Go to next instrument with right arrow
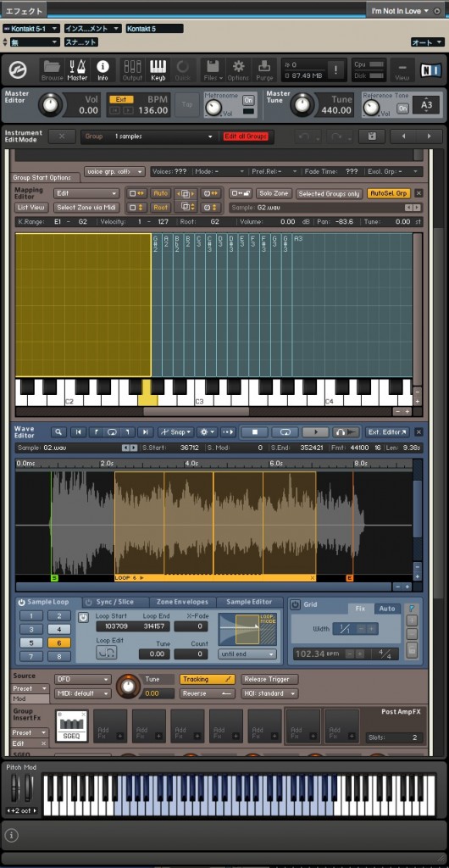 (430, 136)
